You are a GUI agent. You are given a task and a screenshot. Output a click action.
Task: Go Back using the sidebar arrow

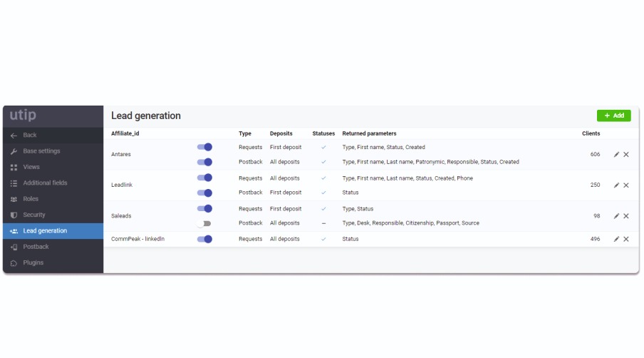(29, 135)
